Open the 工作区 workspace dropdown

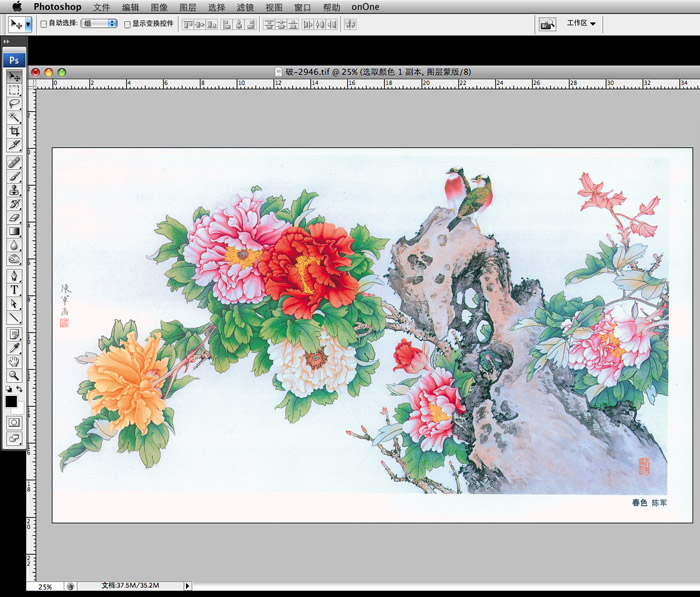pos(581,23)
